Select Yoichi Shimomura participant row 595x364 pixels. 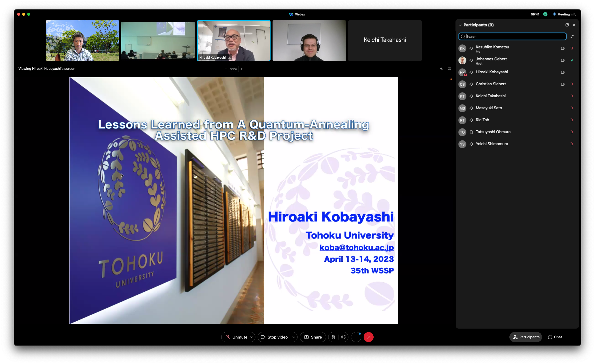[517, 144]
